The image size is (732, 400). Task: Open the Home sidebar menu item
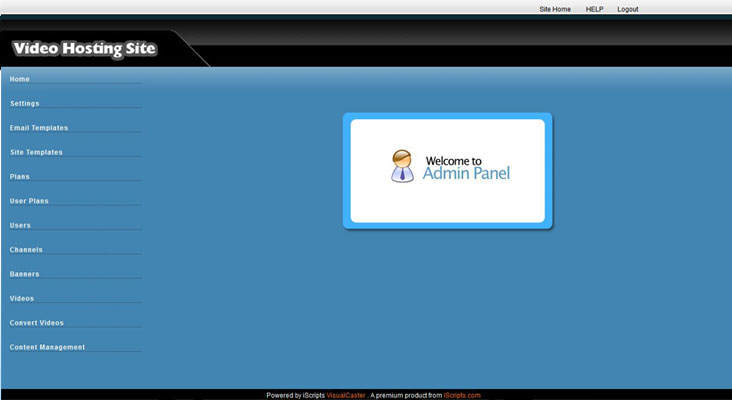20,79
